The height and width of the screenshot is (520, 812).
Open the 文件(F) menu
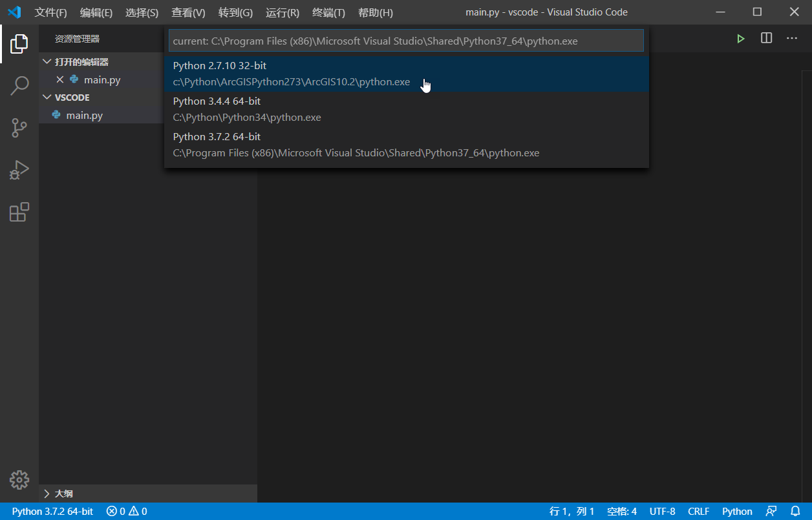click(x=51, y=13)
